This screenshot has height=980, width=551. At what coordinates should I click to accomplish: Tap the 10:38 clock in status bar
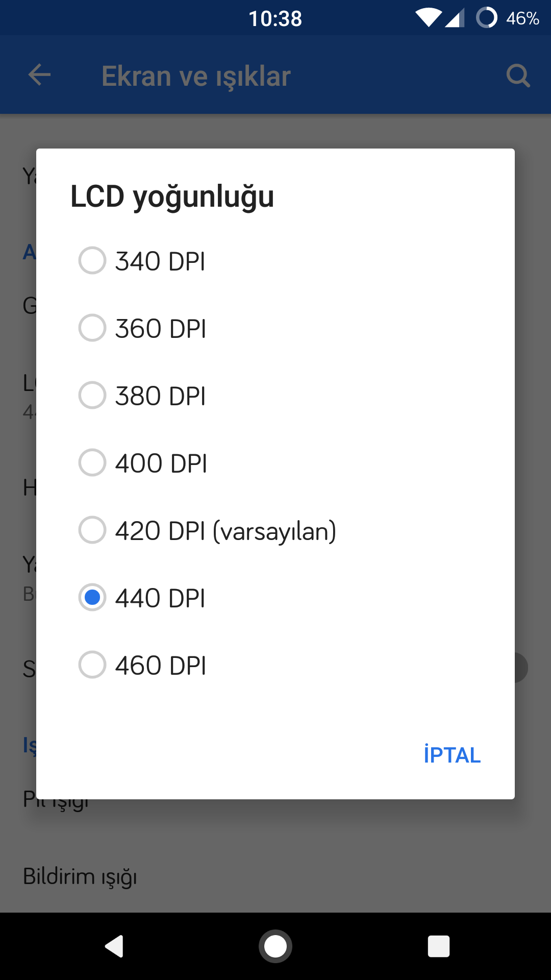coord(275,19)
